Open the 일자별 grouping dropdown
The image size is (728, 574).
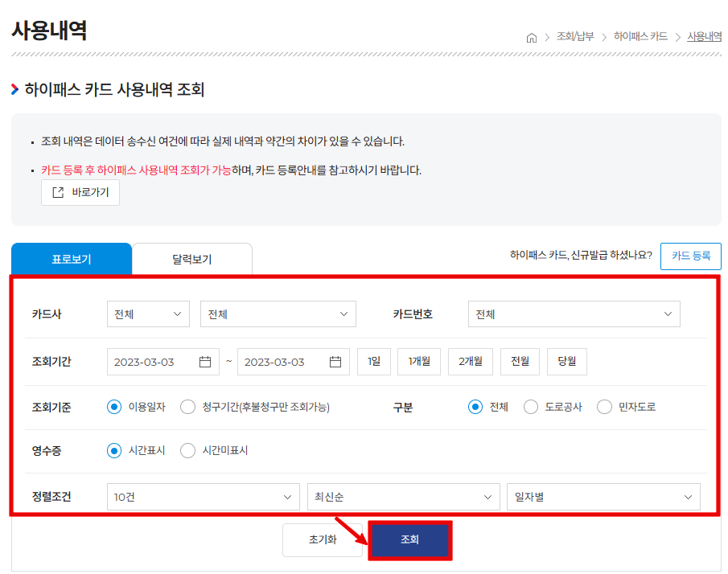603,496
